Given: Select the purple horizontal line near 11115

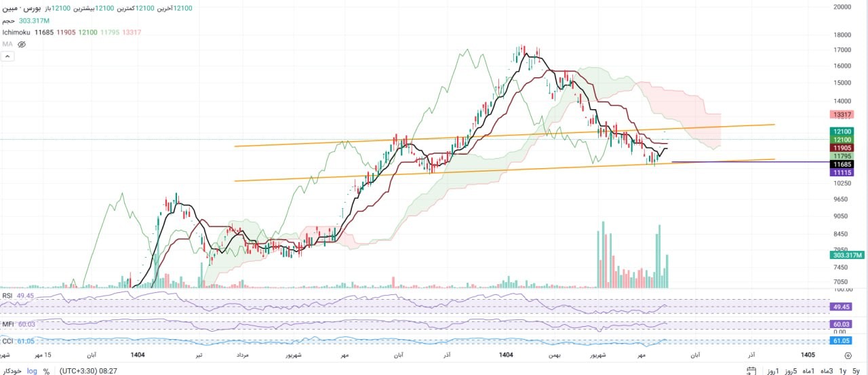Looking at the screenshot, I should coord(749,162).
